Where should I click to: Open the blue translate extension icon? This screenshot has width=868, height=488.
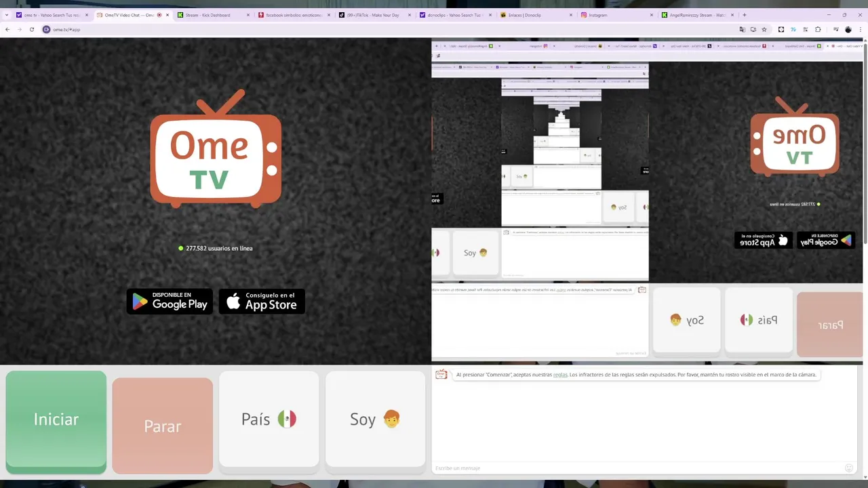793,29
